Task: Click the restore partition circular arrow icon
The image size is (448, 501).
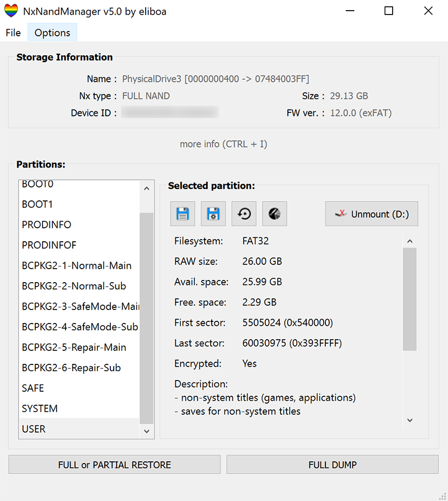Action: click(244, 214)
